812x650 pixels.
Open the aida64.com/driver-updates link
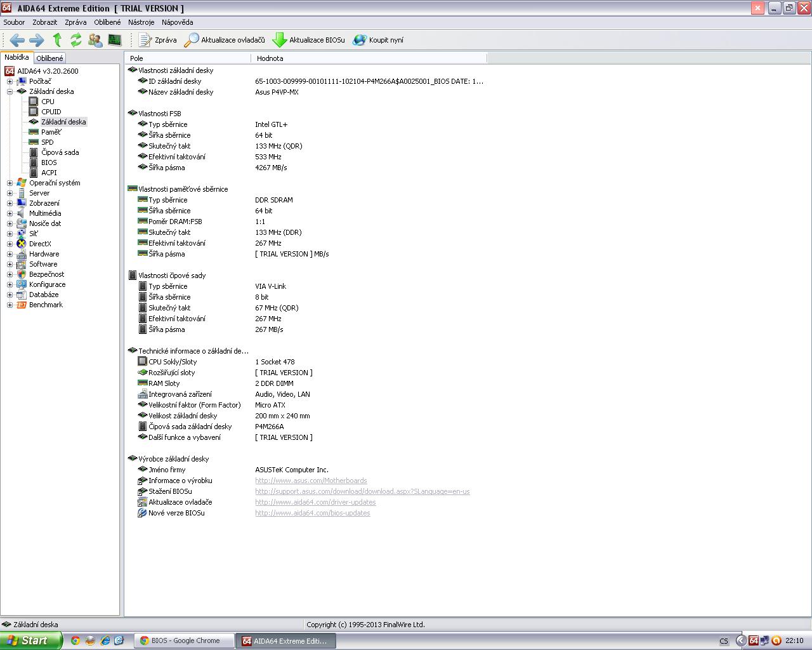[x=315, y=502]
